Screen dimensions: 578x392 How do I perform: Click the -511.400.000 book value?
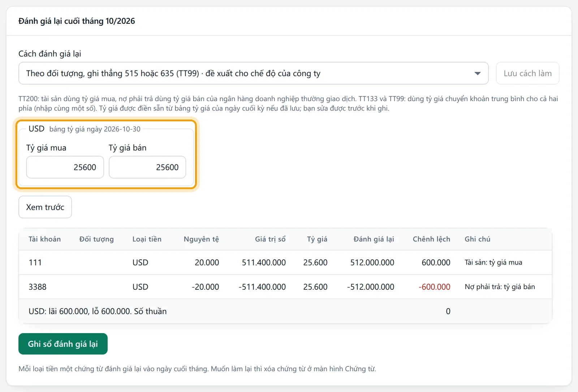click(262, 287)
